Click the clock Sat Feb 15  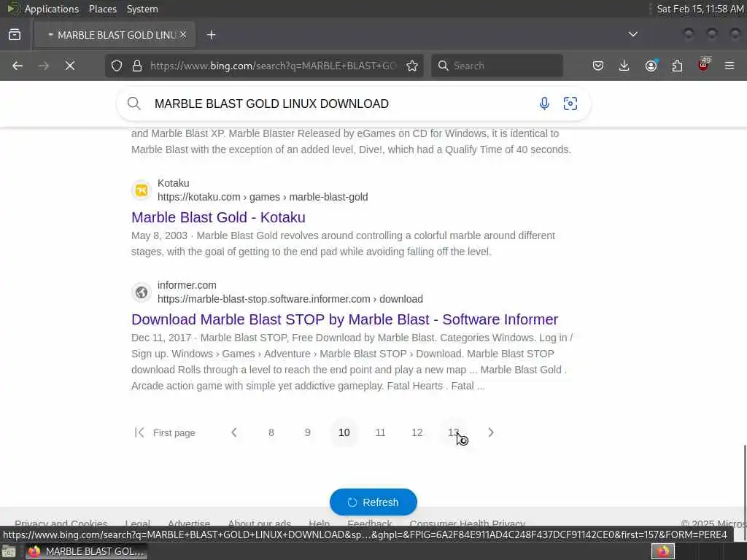click(x=700, y=9)
